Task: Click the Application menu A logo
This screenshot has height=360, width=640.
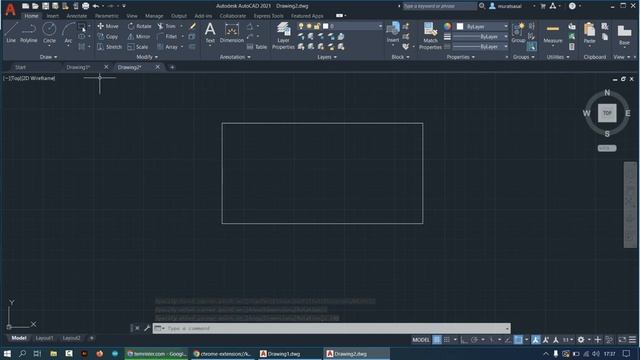Action: 10,9
